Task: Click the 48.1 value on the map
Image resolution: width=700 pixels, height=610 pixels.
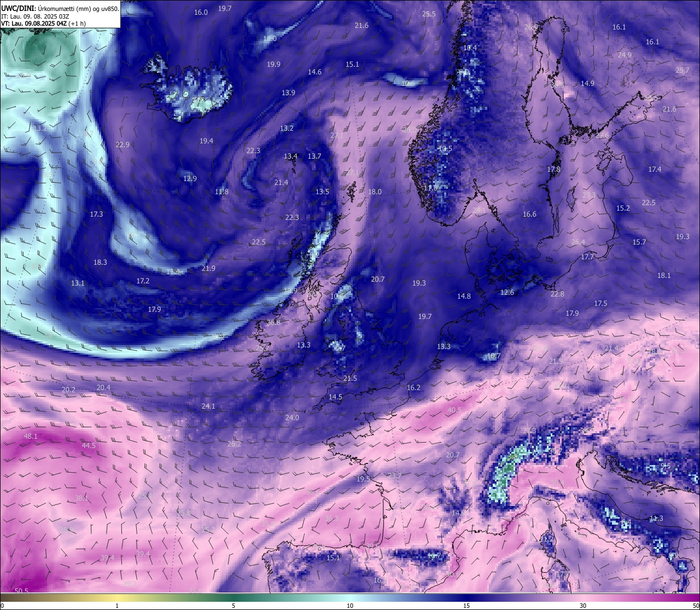Action: coord(31,436)
